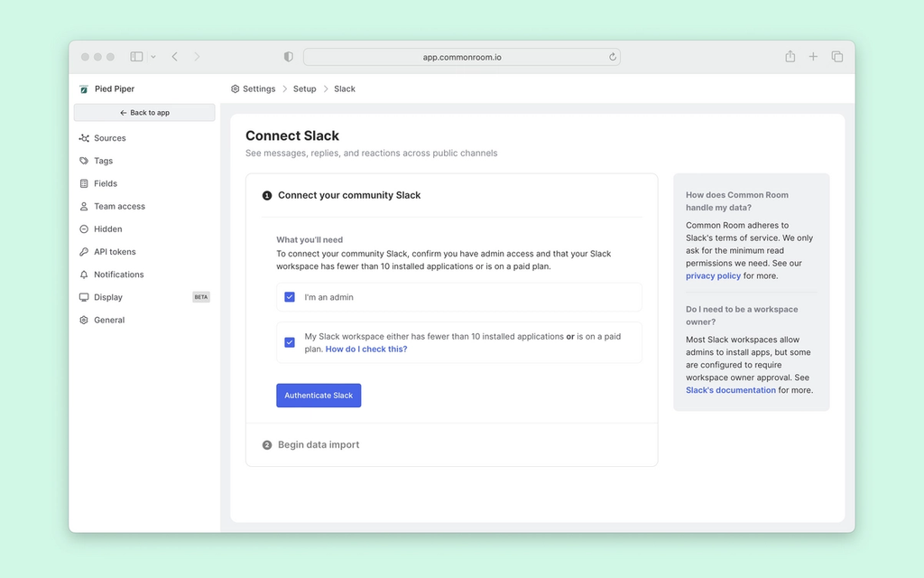Open the browser Share icon
Viewport: 924px width, 578px height.
[x=790, y=56]
